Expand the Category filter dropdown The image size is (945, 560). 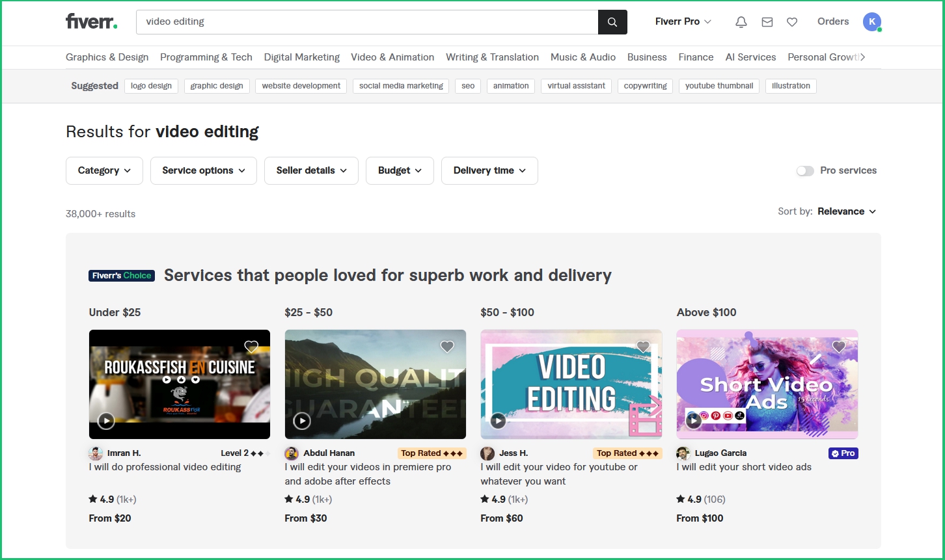click(104, 170)
